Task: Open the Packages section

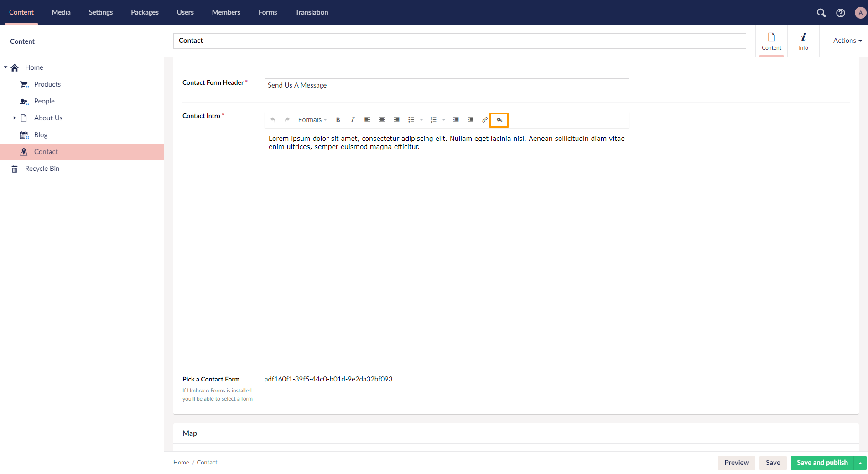Action: pyautogui.click(x=145, y=12)
